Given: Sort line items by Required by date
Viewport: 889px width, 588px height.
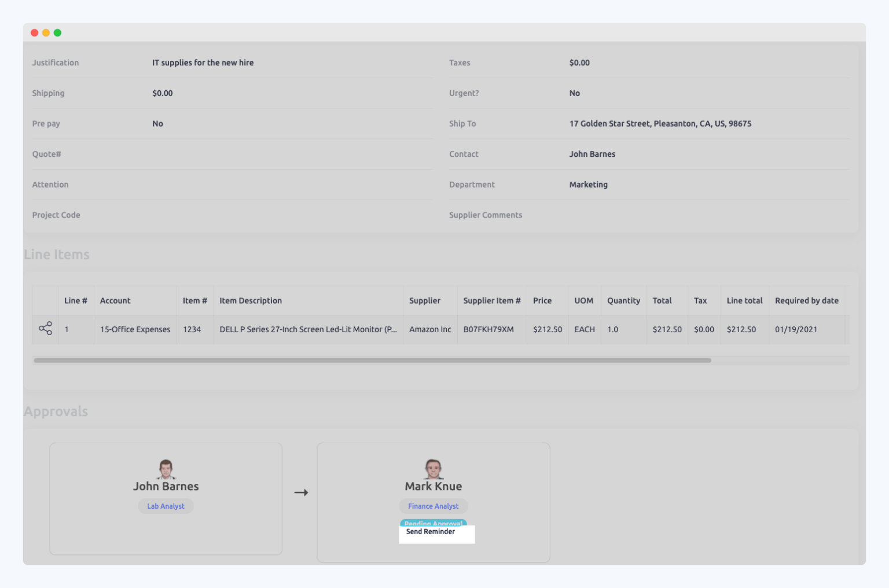Looking at the screenshot, I should [x=807, y=300].
